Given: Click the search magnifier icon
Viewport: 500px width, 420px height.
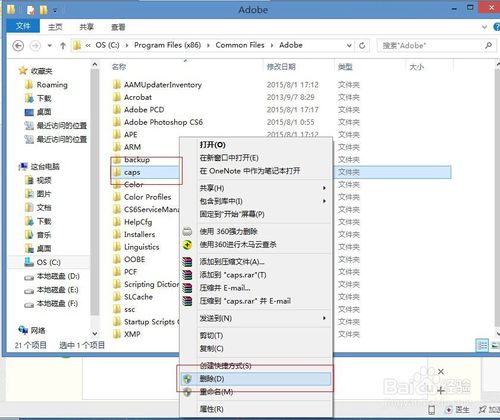Looking at the screenshot, I should pyautogui.click(x=488, y=45).
